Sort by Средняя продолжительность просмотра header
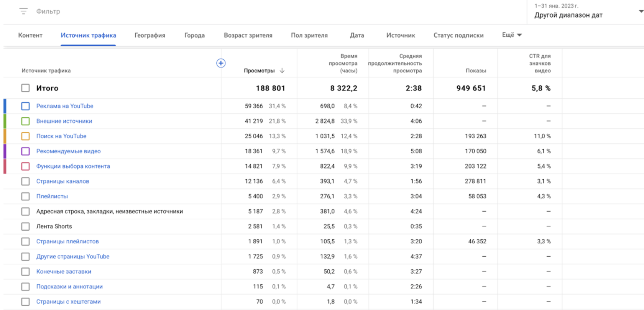This screenshot has width=644, height=310. tap(395, 63)
